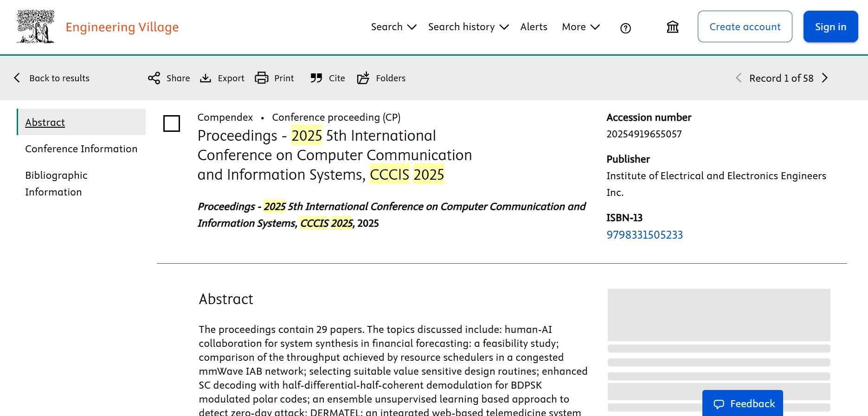This screenshot has width=868, height=416.
Task: Go to next record arrow
Action: pos(825,78)
